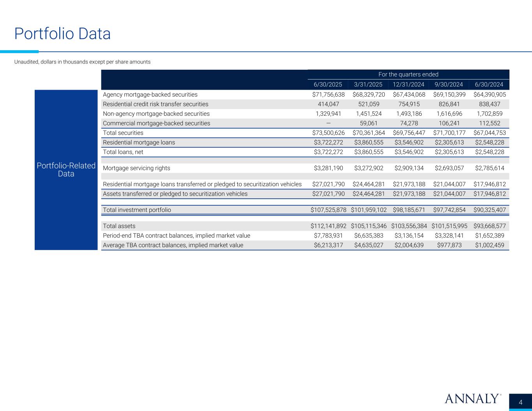The image size is (532, 411).
Task: Select the 6/30/2024 column header
Action: 489,85
